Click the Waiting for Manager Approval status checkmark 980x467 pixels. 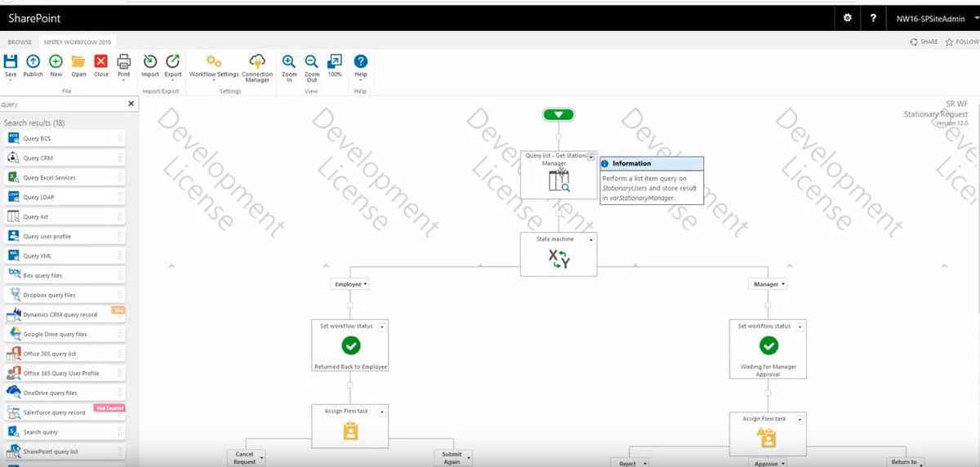pyautogui.click(x=768, y=345)
